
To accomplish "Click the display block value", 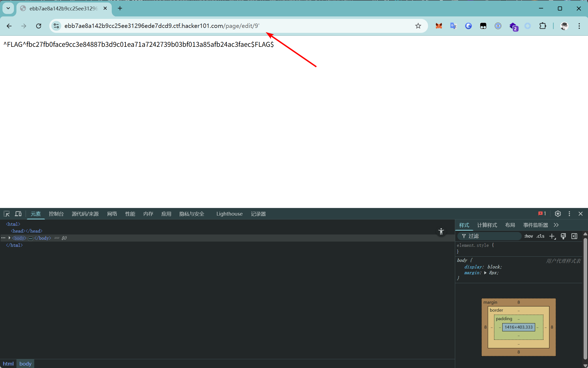I will (494, 267).
